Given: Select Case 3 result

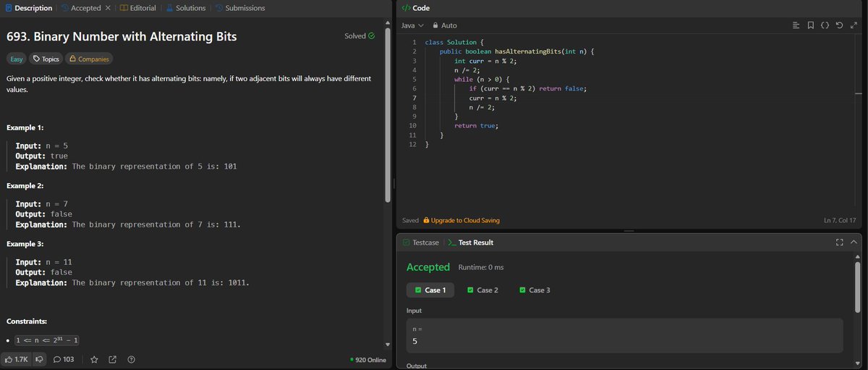Looking at the screenshot, I should 535,290.
